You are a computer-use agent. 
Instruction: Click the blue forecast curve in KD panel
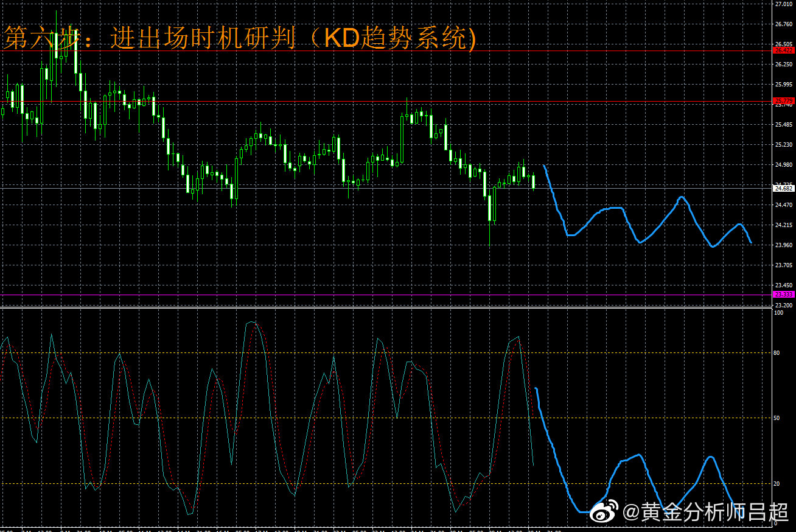[633, 457]
